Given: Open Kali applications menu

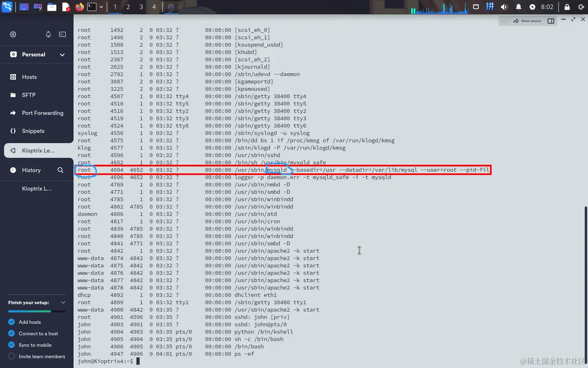Looking at the screenshot, I should click(x=7, y=7).
